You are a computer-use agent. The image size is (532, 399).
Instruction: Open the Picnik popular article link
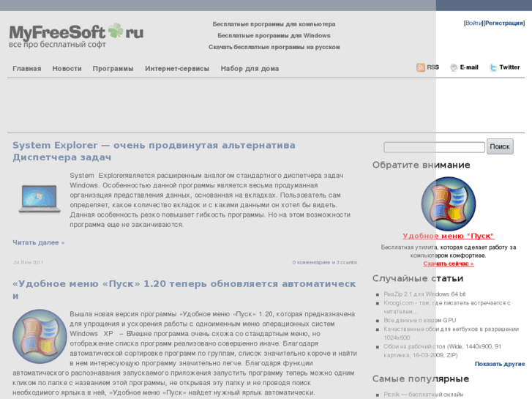pos(423,395)
